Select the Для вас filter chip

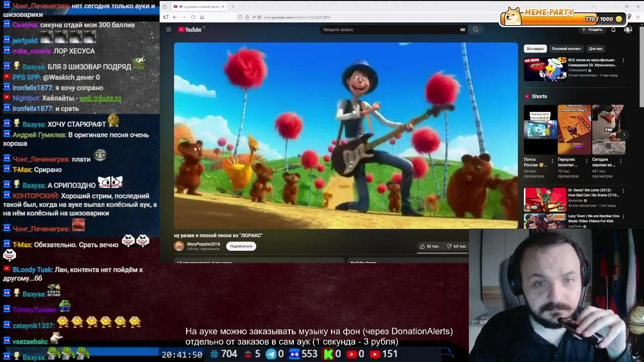596,49
